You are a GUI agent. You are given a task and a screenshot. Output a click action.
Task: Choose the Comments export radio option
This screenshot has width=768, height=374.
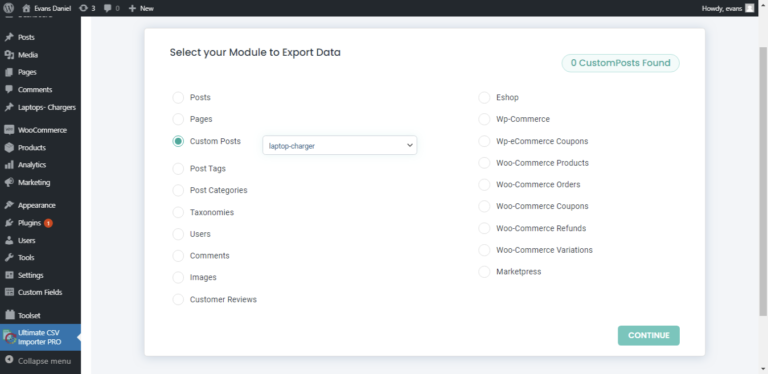178,256
